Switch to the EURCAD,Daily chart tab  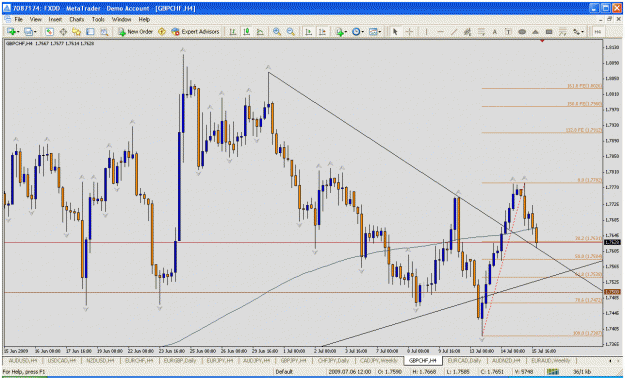point(464,360)
